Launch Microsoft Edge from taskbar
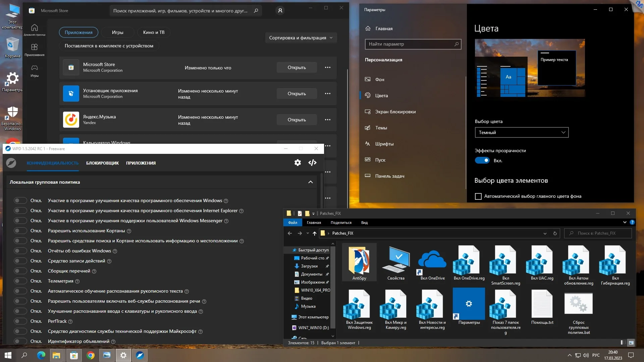 tap(41, 355)
